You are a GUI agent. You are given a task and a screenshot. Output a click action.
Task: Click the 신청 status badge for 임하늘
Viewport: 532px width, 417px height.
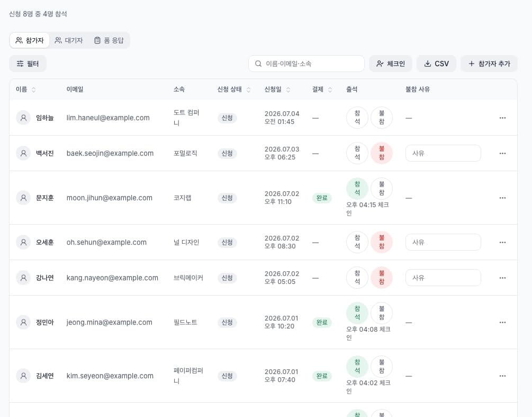[227, 118]
